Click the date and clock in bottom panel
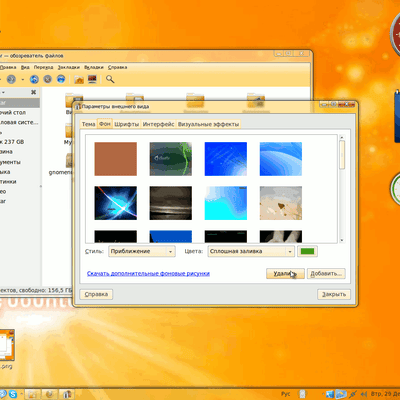 pyautogui.click(x=385, y=394)
